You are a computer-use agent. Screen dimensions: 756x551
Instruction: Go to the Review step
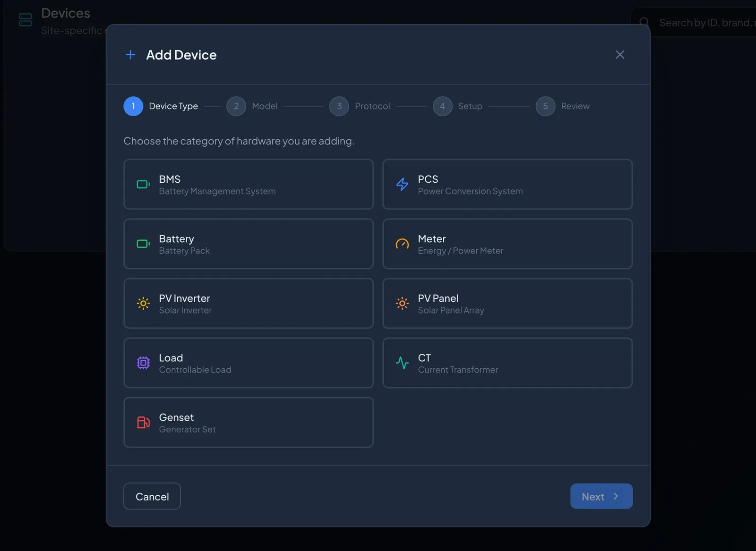563,106
